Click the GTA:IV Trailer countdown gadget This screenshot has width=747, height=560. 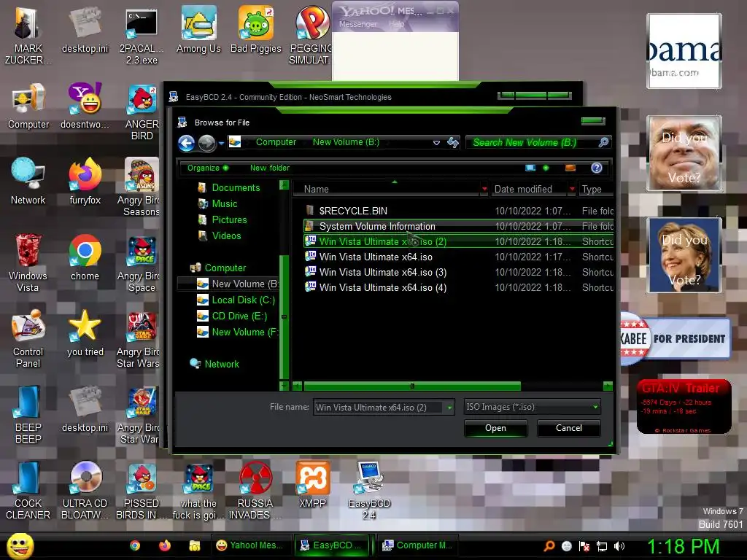684,407
